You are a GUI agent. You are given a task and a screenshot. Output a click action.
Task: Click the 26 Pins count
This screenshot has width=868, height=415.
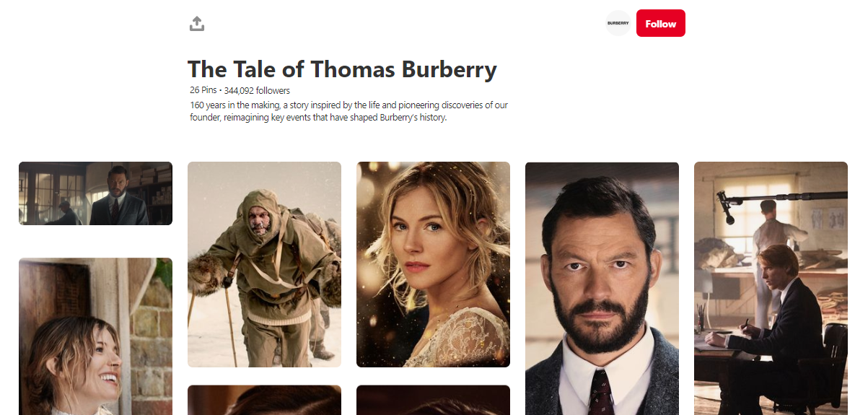point(203,90)
